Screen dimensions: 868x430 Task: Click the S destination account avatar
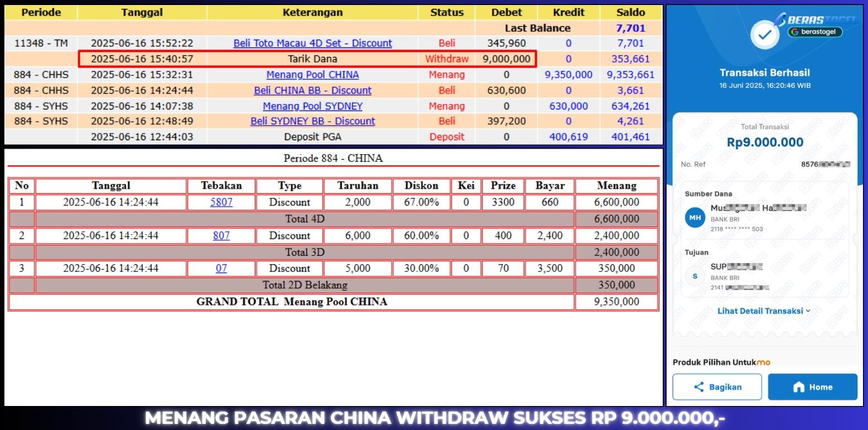[695, 276]
